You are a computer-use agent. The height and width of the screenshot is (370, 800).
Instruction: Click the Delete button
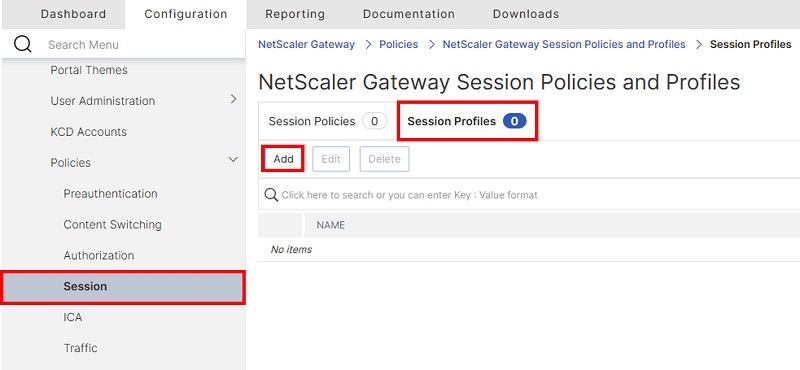point(384,159)
